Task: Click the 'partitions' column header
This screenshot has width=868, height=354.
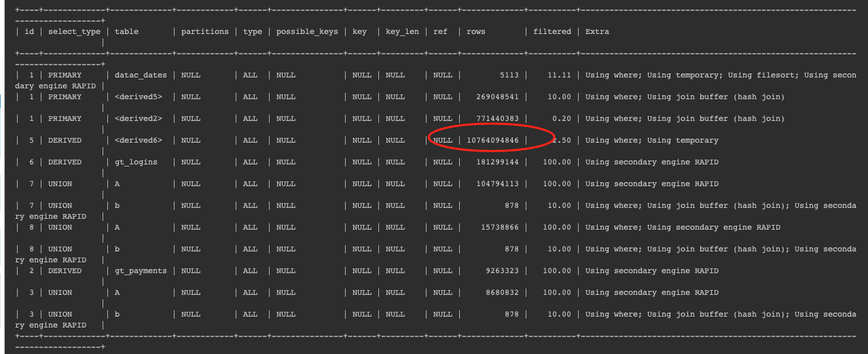Action: (x=204, y=32)
